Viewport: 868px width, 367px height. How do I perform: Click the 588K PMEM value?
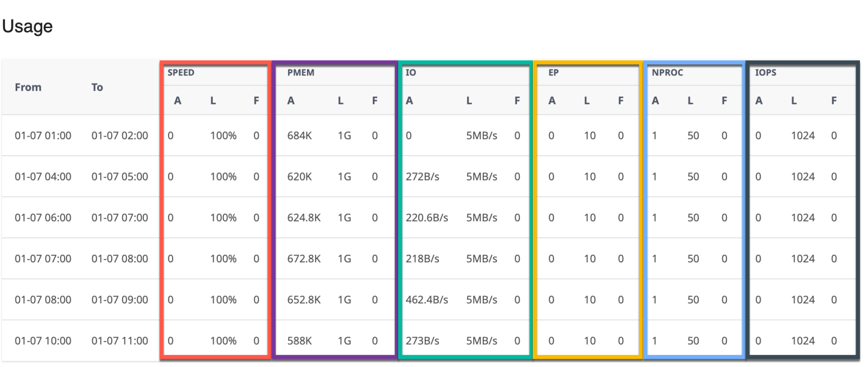(299, 341)
